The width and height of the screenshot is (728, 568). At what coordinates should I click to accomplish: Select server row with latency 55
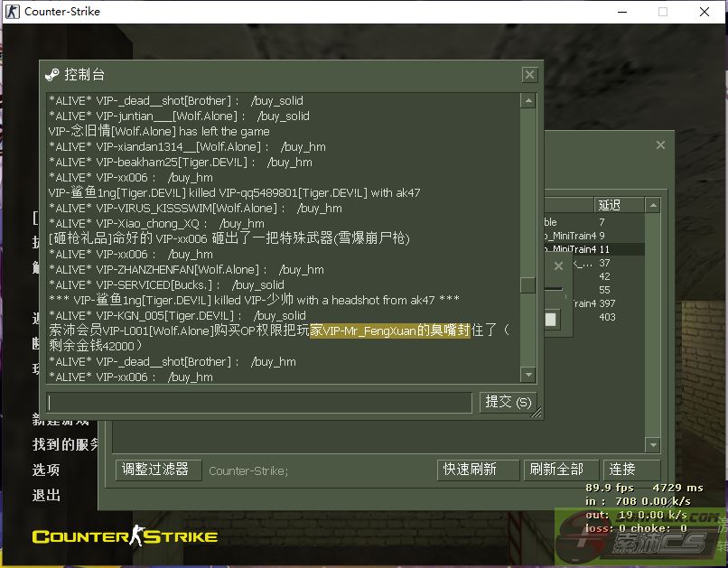608,290
